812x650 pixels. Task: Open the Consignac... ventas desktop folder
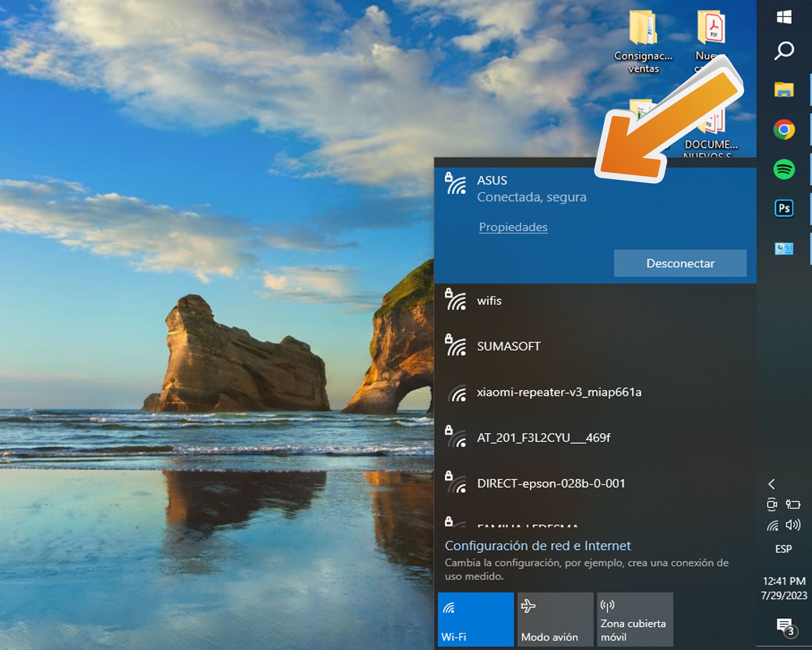[643, 41]
